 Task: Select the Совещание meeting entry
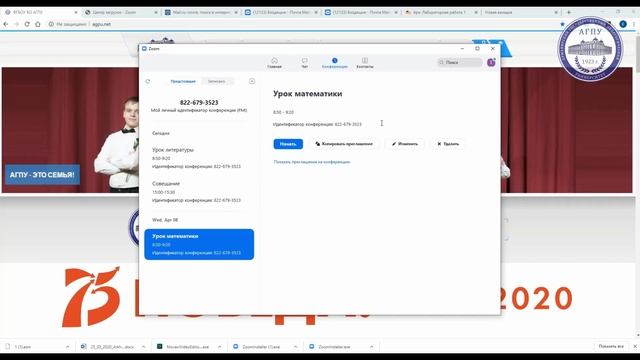tap(199, 192)
